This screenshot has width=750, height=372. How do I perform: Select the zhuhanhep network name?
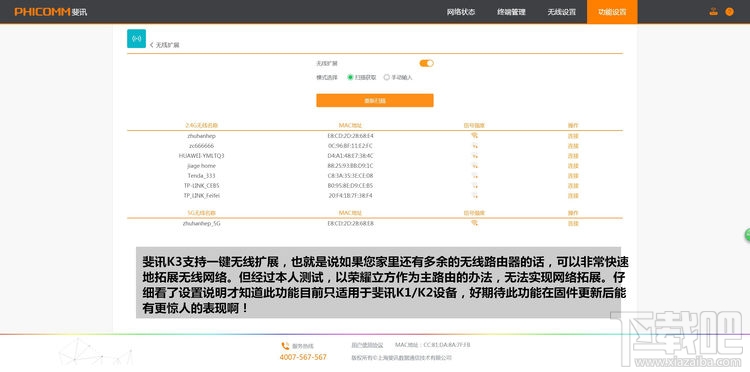[201, 136]
